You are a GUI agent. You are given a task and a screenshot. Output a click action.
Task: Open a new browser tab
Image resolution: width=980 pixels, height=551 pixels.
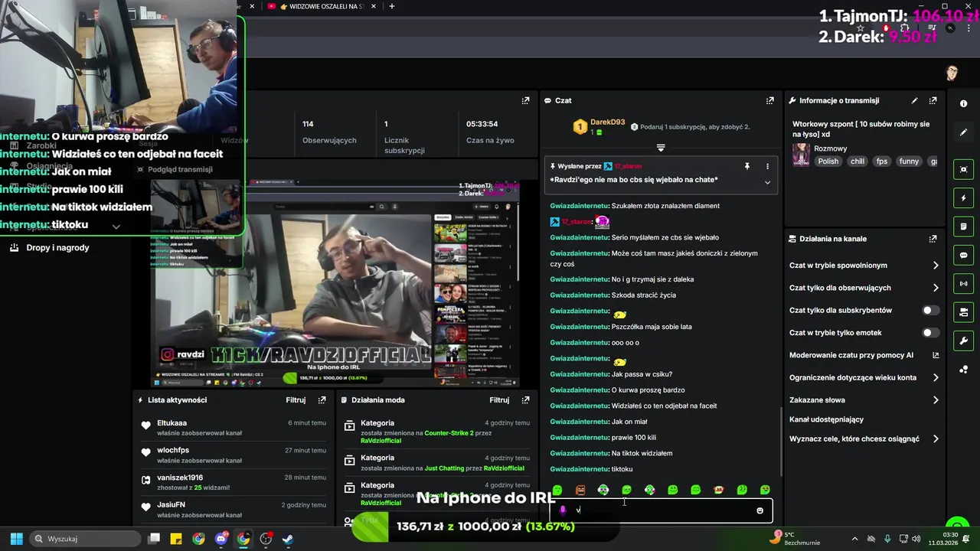[392, 6]
